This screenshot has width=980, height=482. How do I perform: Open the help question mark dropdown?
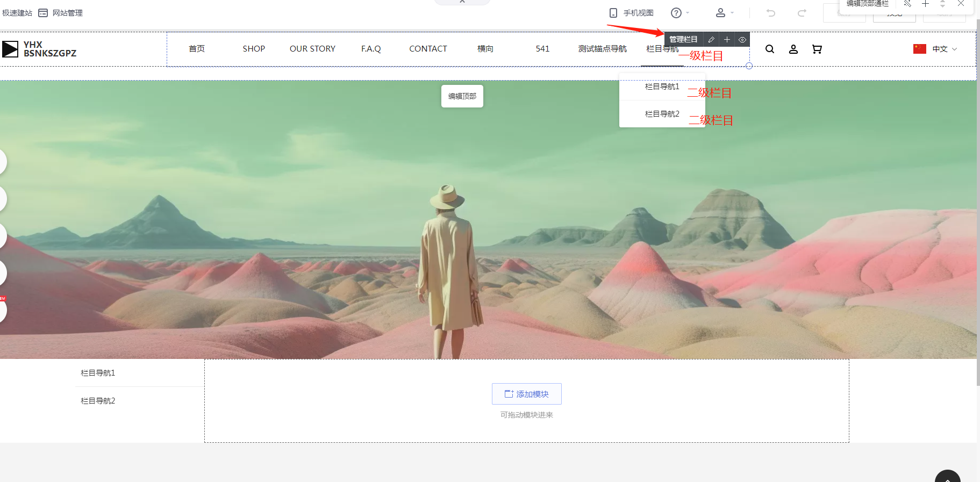coord(679,13)
